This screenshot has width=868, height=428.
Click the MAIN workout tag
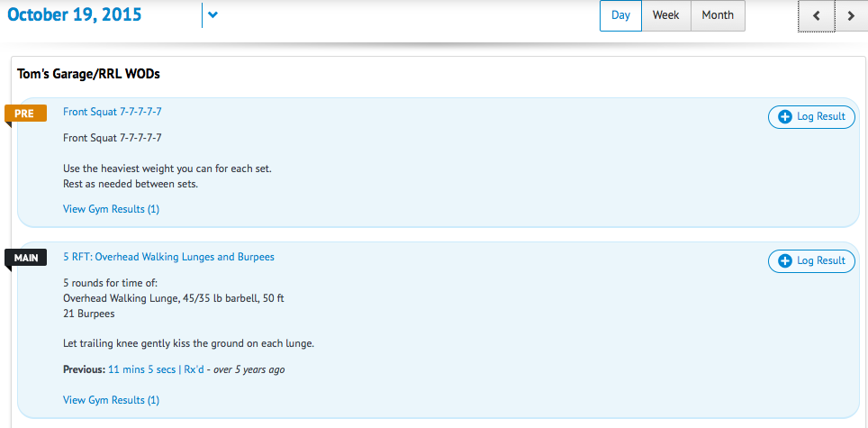pyautogui.click(x=25, y=258)
